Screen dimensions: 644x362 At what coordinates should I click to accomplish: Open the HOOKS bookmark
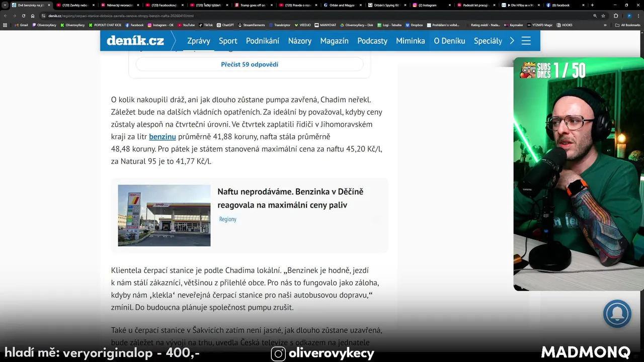coord(565,25)
